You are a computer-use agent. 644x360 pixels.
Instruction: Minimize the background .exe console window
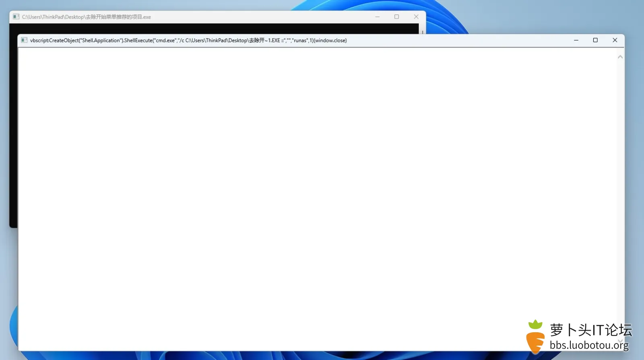(377, 17)
